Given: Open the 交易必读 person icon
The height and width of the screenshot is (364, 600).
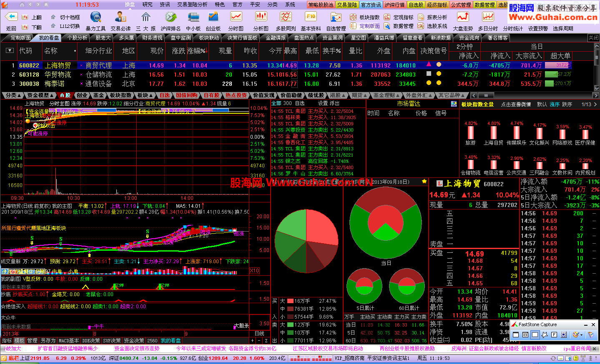Looking at the screenshot, I should (x=121, y=17).
